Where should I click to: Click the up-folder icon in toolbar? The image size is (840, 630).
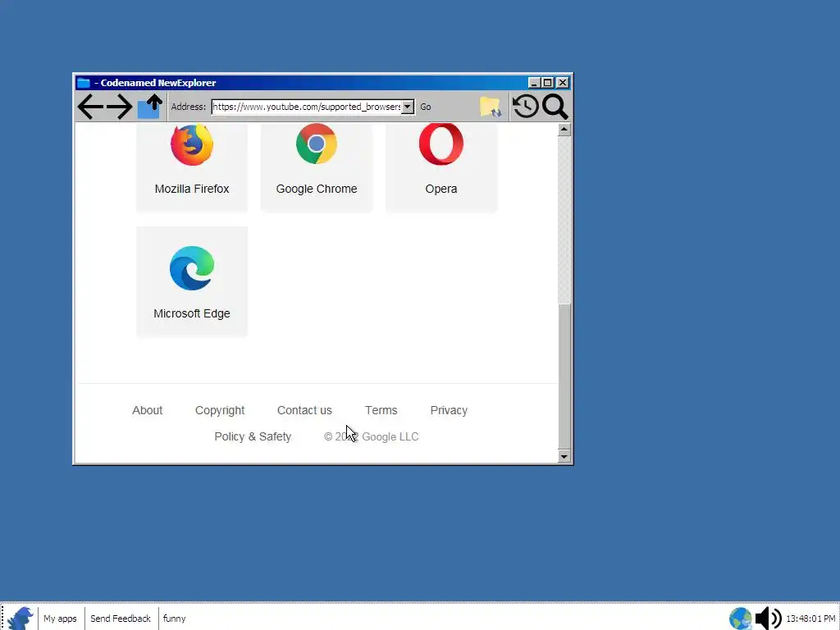[x=149, y=106]
